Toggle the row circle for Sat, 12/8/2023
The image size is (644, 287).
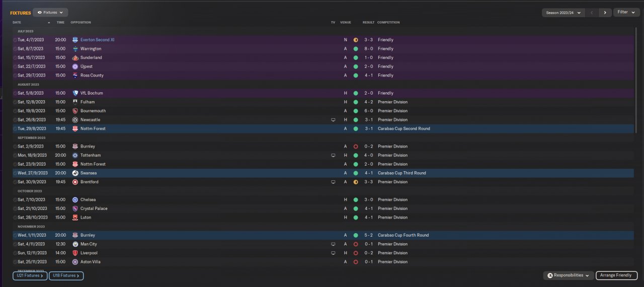15,102
